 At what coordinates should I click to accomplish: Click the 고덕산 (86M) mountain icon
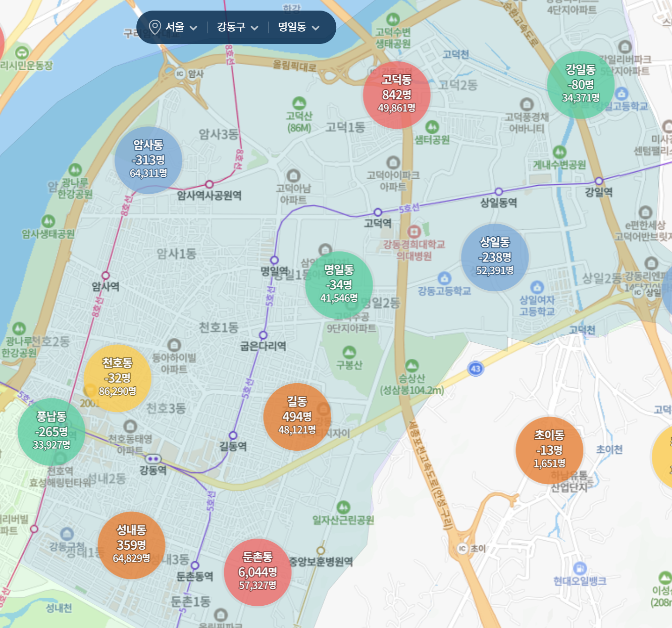(x=299, y=103)
